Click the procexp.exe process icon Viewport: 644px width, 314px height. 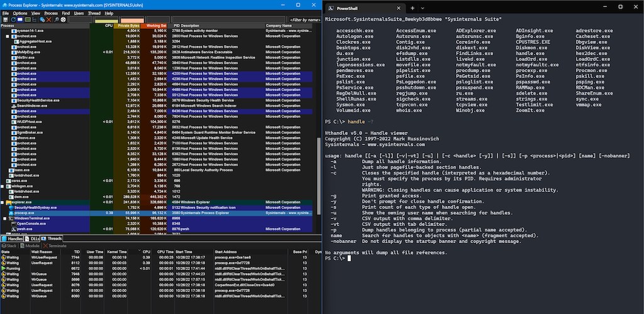(11, 213)
